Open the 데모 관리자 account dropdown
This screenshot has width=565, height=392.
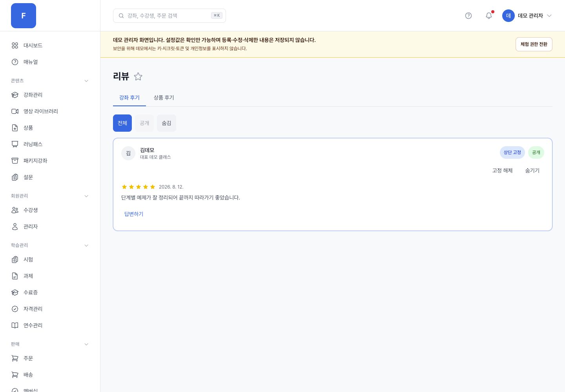tap(527, 16)
